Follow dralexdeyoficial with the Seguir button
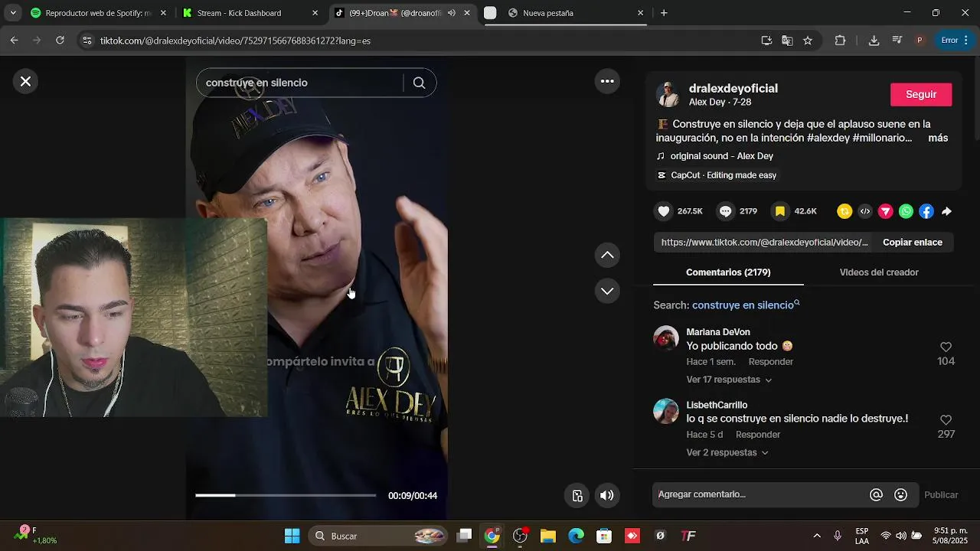Screen dimensions: 980x551 pos(921,94)
